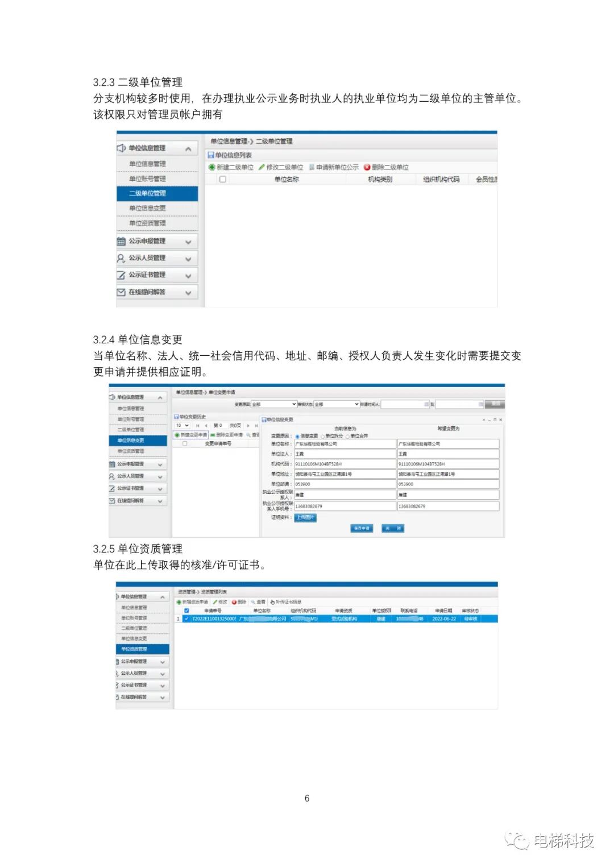The height and width of the screenshot is (868, 614).
Task: Collapse the 单位信息管理 sidebar section
Action: tap(188, 149)
